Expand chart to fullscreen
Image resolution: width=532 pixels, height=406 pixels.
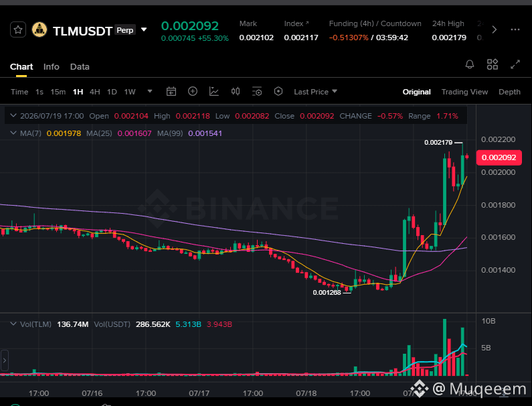(x=515, y=64)
